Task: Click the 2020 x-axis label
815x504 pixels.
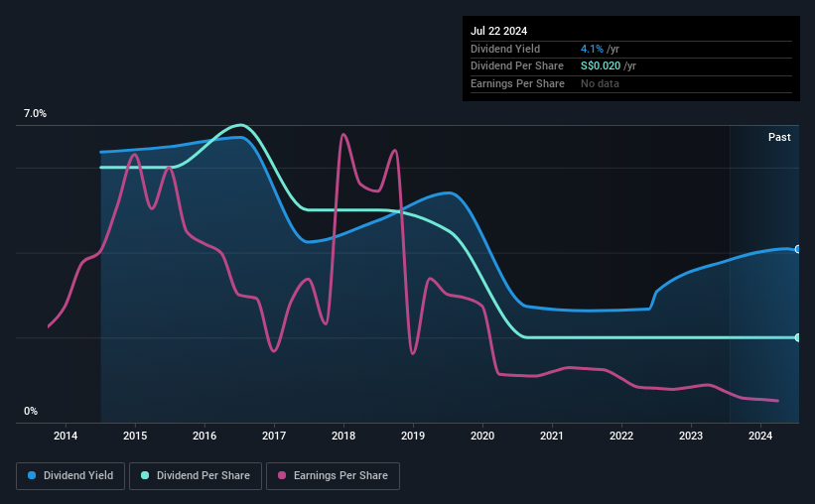Action: (482, 436)
